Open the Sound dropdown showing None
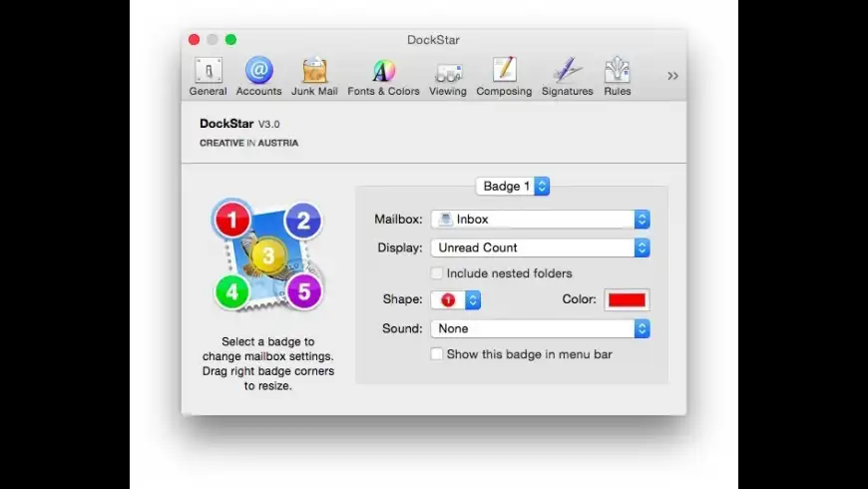This screenshot has width=868, height=489. [541, 328]
